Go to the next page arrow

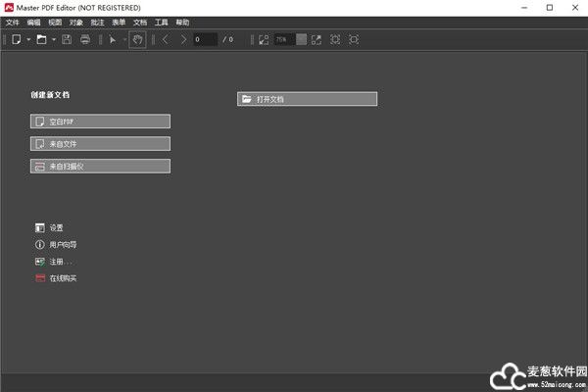(183, 39)
